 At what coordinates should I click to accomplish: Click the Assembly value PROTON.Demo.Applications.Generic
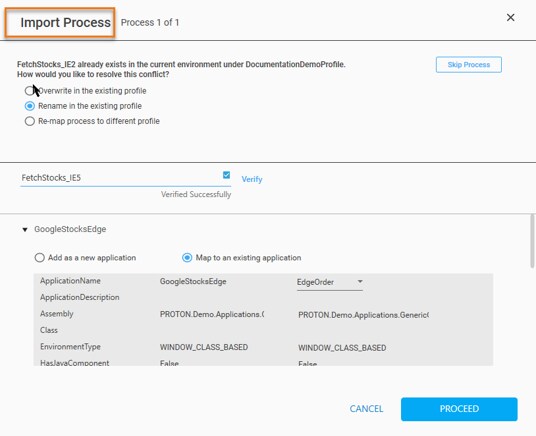[x=363, y=315]
